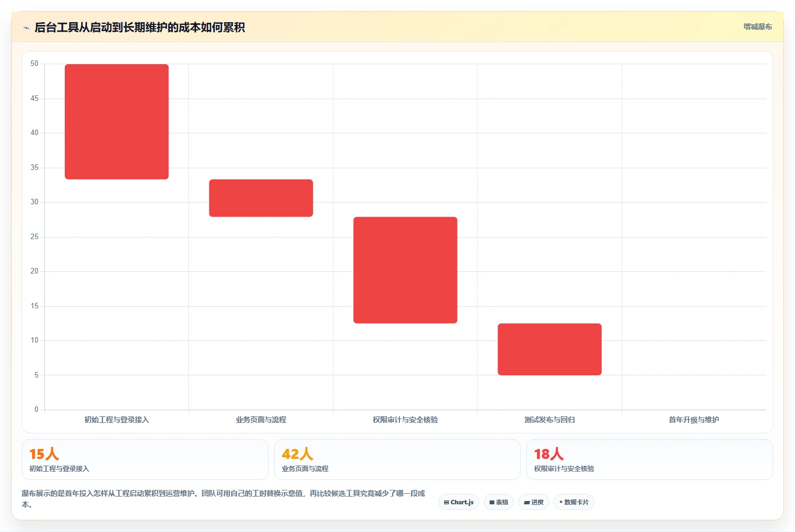
Task: Open the 15人 stat card
Action: [145, 459]
